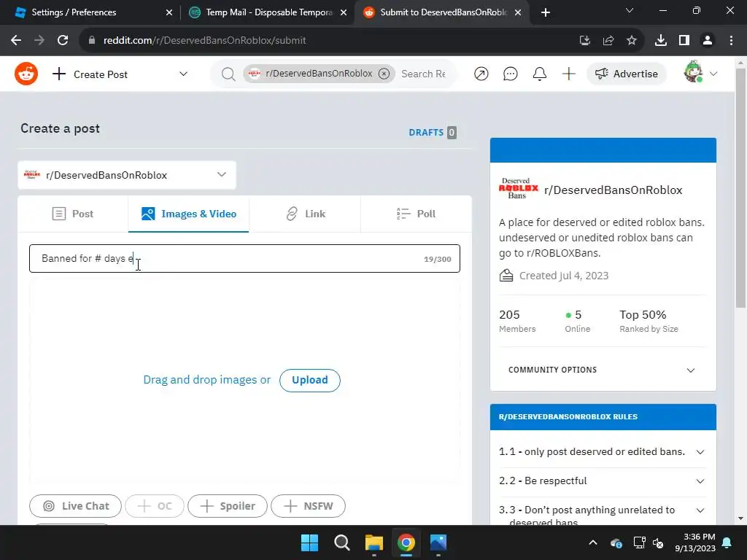Open Windows taskbar search
747x560 pixels.
coord(342,542)
